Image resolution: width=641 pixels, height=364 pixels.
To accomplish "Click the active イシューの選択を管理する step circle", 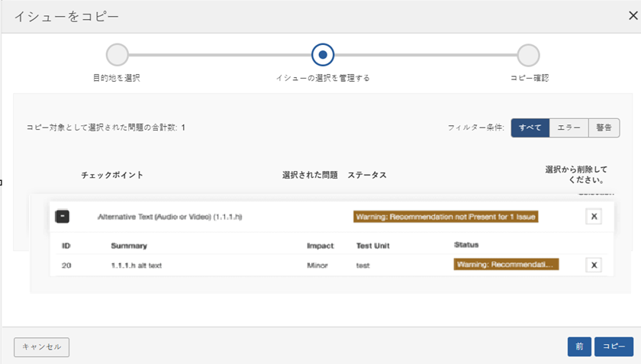I will (323, 55).
